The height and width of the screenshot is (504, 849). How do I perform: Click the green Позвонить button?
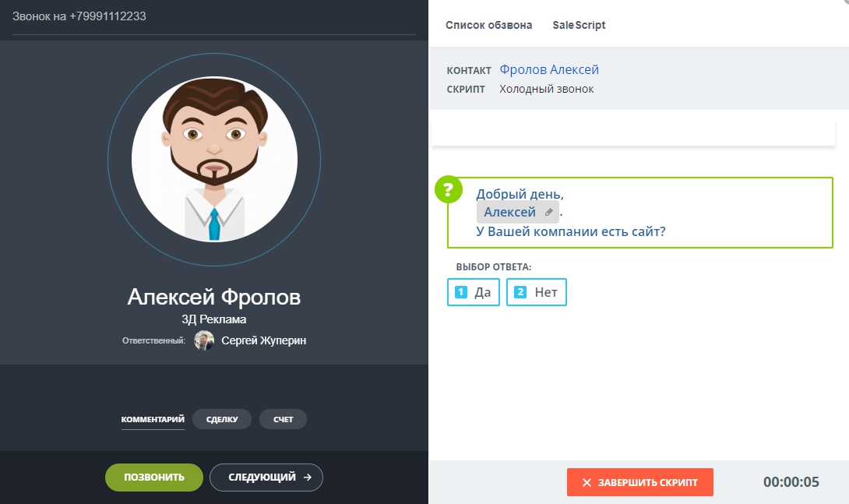(x=154, y=478)
